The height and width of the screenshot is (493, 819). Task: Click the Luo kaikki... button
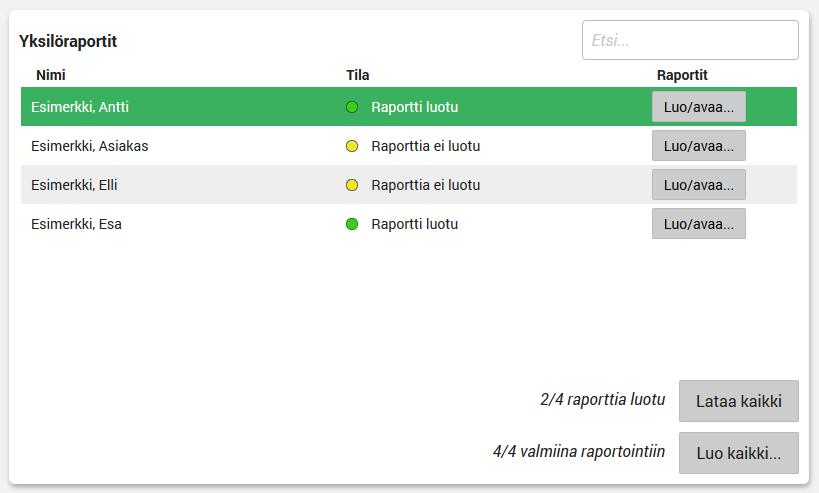tap(738, 453)
